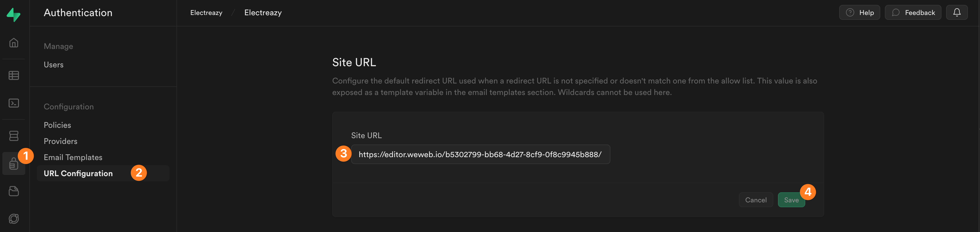Select the Table Editor icon

point(14,75)
